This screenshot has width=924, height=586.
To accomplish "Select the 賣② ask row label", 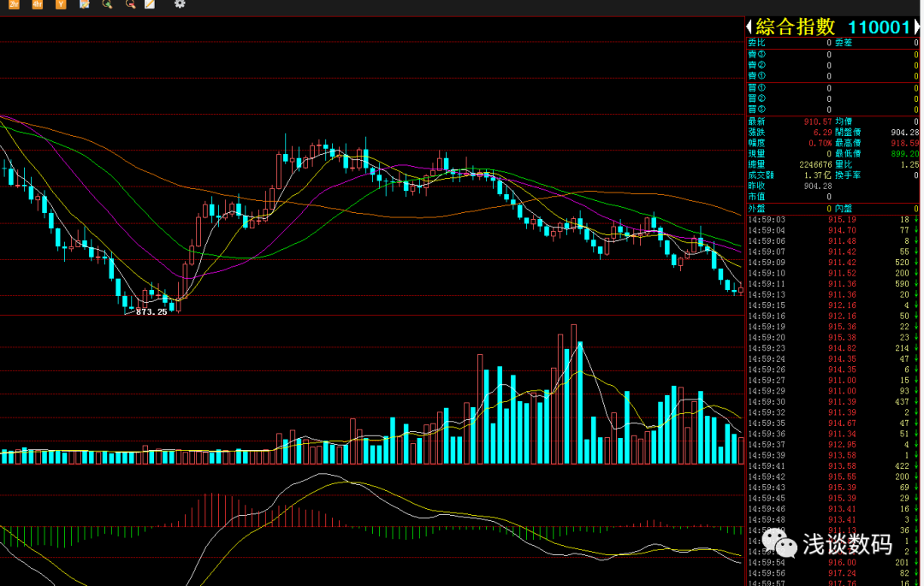I will pos(756,65).
